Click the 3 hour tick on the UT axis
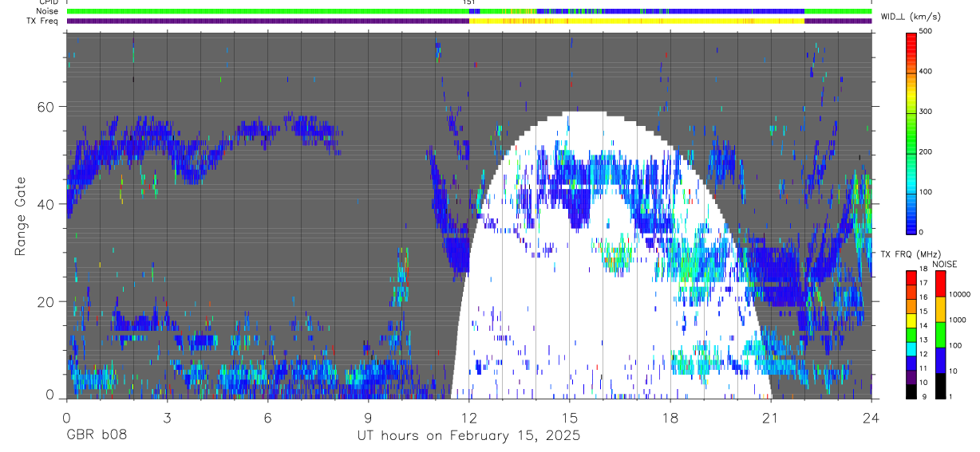Image resolution: width=980 pixels, height=452 pixels. [167, 416]
